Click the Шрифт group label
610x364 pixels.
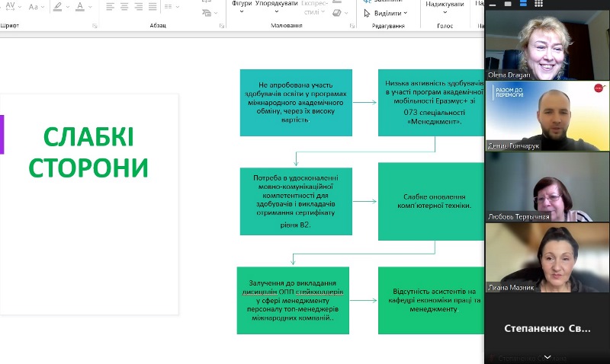9,26
